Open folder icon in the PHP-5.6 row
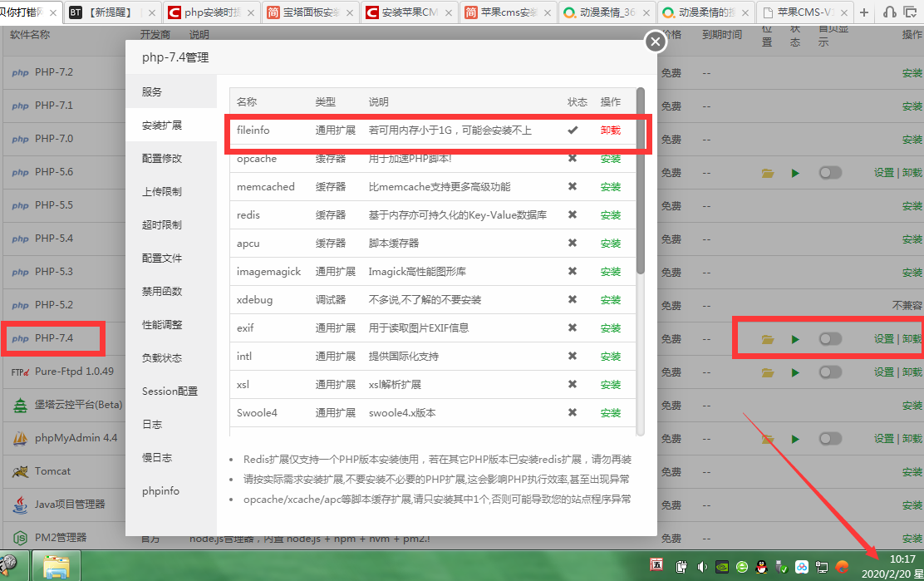Screen dimensions: 924x581 [768, 173]
